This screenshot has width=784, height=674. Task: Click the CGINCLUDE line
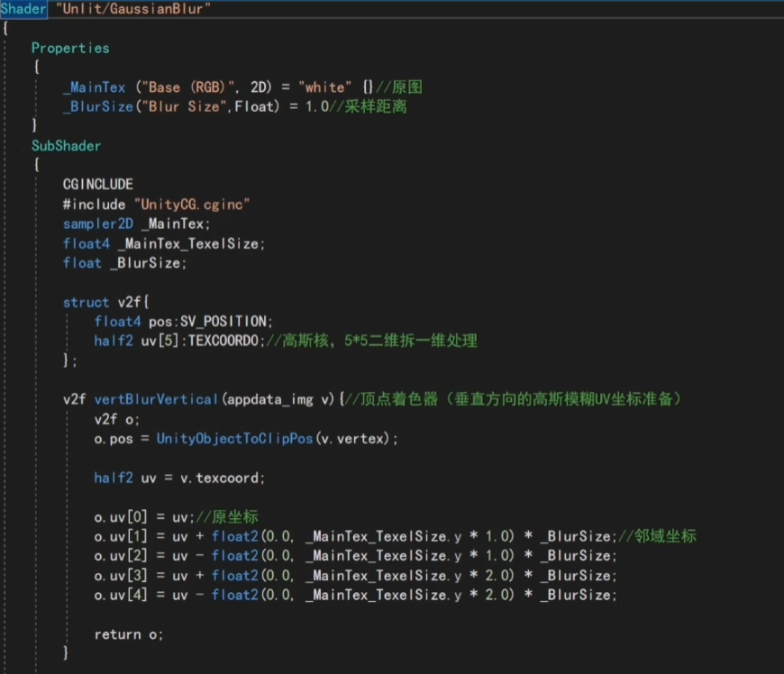(98, 185)
